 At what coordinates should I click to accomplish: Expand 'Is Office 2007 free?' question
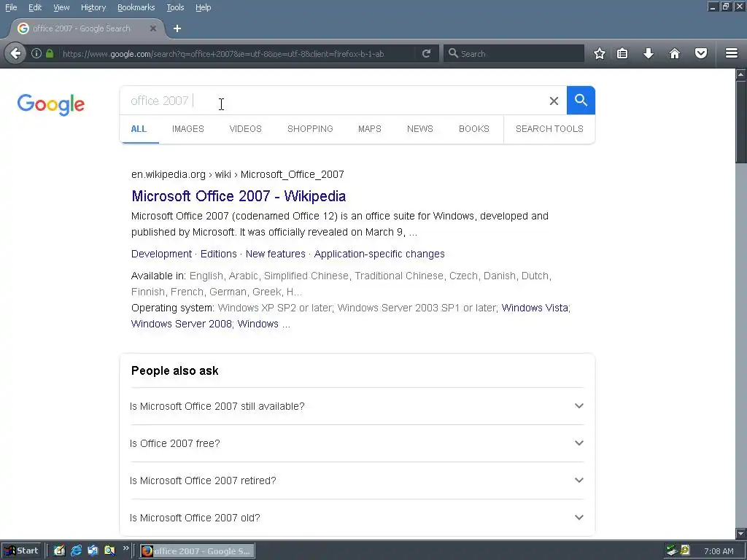357,443
